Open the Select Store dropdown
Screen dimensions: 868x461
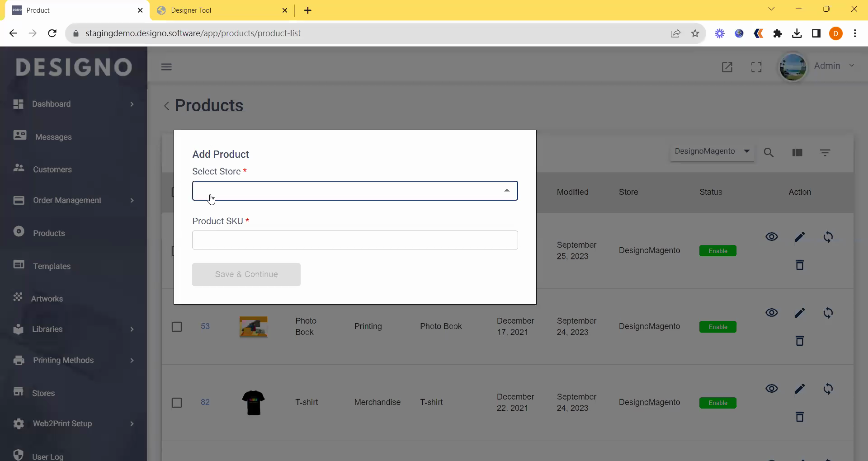pos(354,191)
